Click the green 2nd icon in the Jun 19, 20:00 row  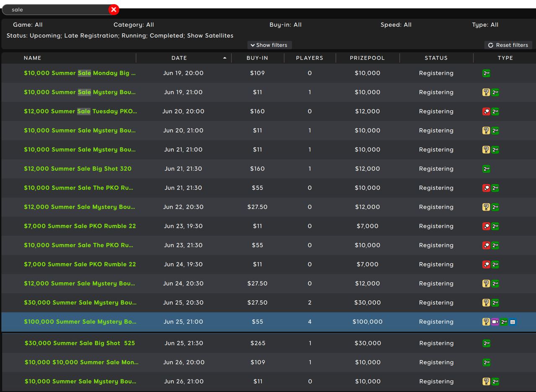click(486, 73)
